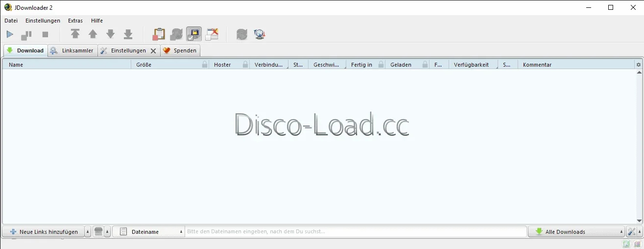Click the scrollbar up arrow in table
644x249 pixels.
click(639, 73)
